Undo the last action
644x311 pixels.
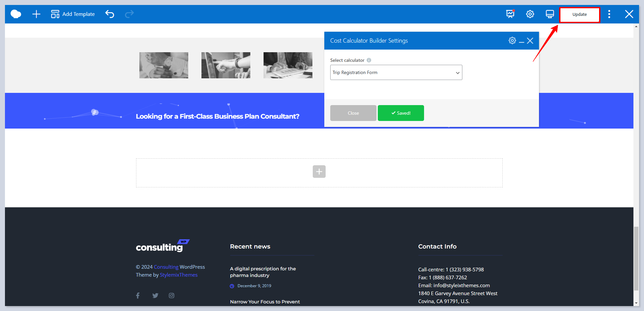[110, 14]
